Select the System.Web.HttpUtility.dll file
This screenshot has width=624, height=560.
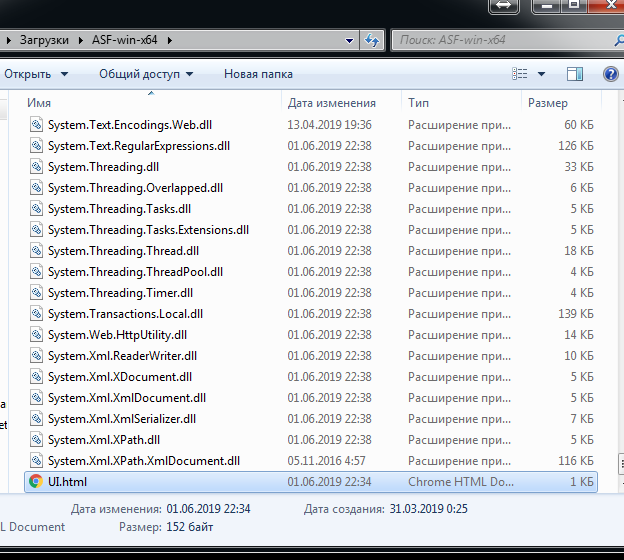(117, 335)
